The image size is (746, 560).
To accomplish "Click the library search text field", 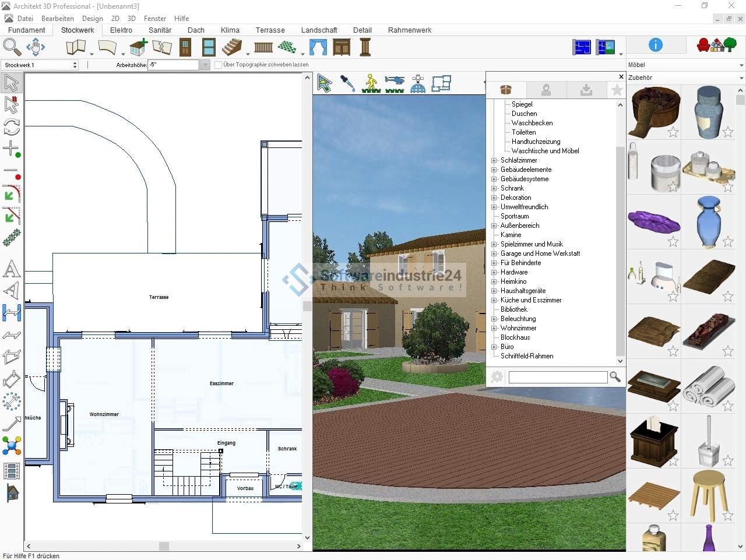I will click(x=558, y=378).
